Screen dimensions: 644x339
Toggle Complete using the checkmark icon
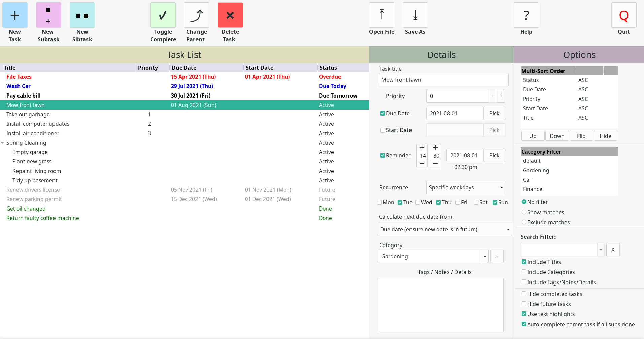point(163,15)
